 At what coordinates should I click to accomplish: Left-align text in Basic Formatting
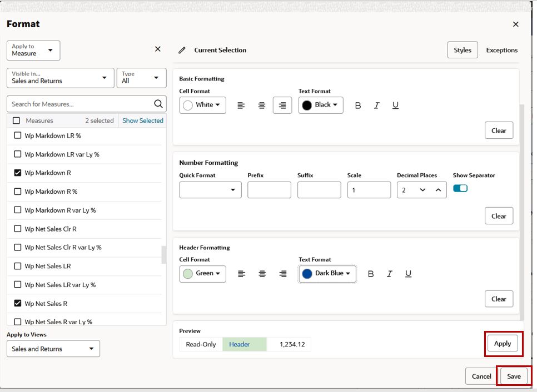[241, 105]
